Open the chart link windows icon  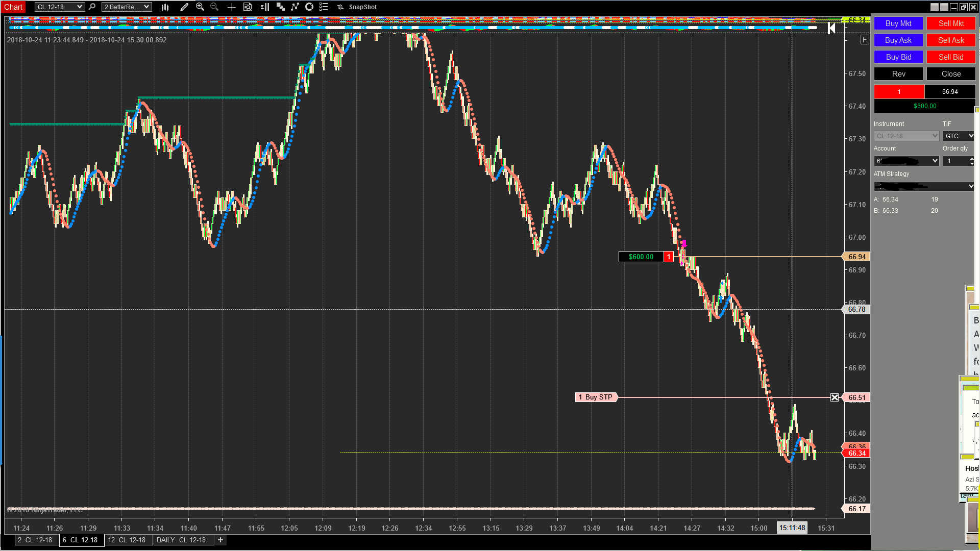(280, 7)
